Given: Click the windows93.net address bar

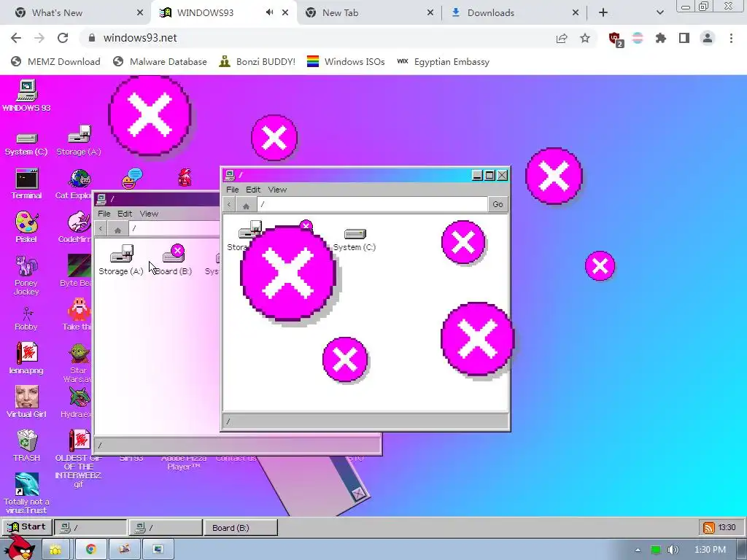Looking at the screenshot, I should [314, 38].
